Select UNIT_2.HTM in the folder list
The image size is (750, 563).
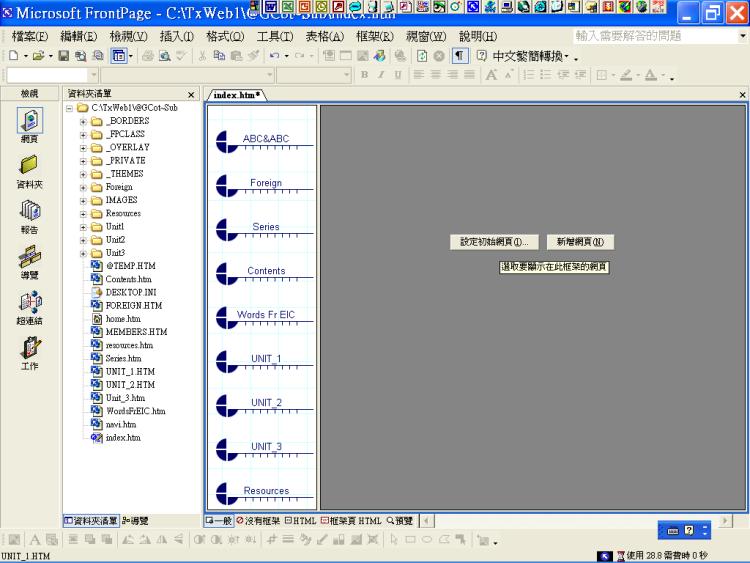click(130, 384)
